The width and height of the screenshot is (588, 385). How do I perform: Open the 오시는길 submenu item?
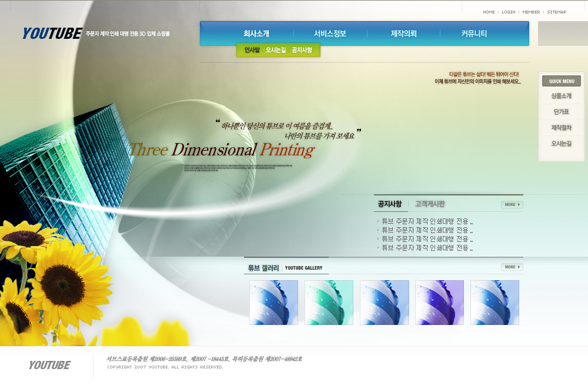click(275, 50)
